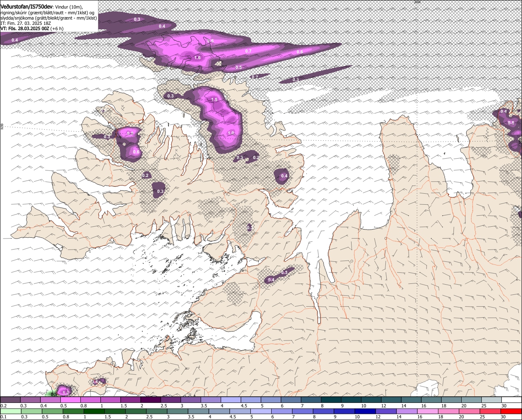Pick the top legend swatch starting at 0.2
The image size is (522, 420).
click(x=10, y=400)
